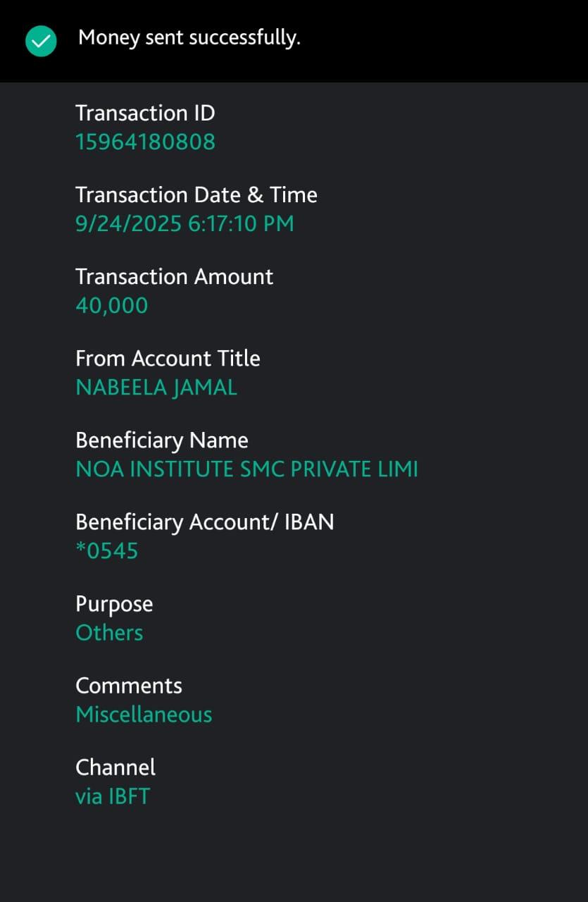Screen dimensions: 588x902
Task: Click the From Account Title label
Action: pyautogui.click(x=168, y=358)
